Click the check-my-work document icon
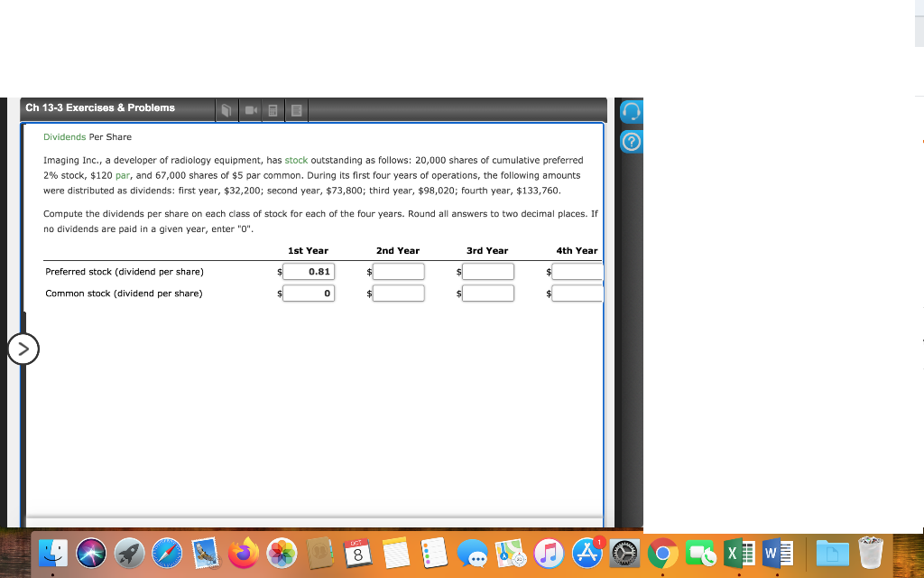This screenshot has height=578, width=924. coord(295,108)
